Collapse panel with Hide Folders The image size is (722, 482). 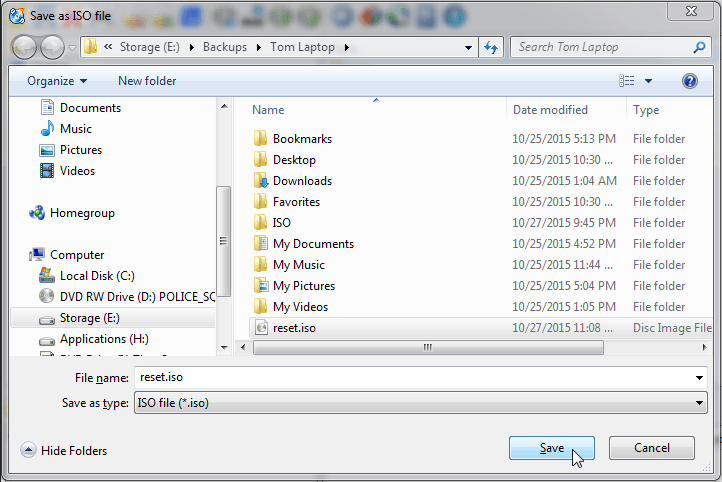65,451
